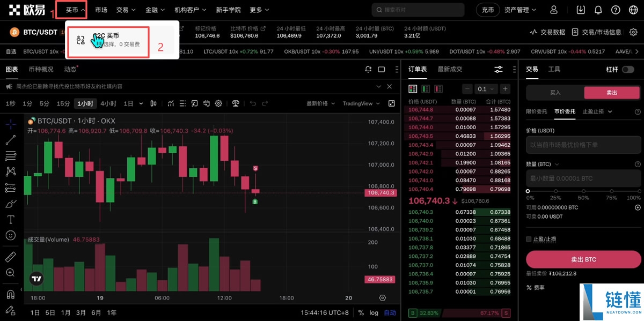
Task: Select the brush drawing tool
Action: [x=11, y=204]
